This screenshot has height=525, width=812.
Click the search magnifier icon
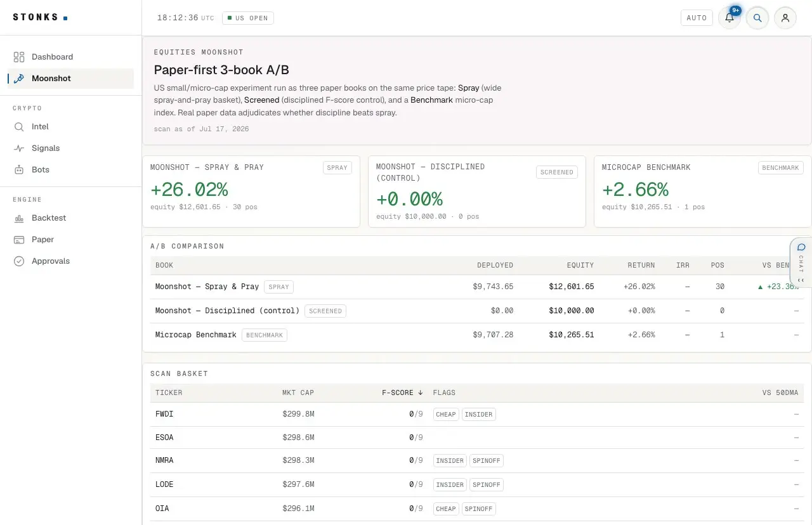(757, 18)
